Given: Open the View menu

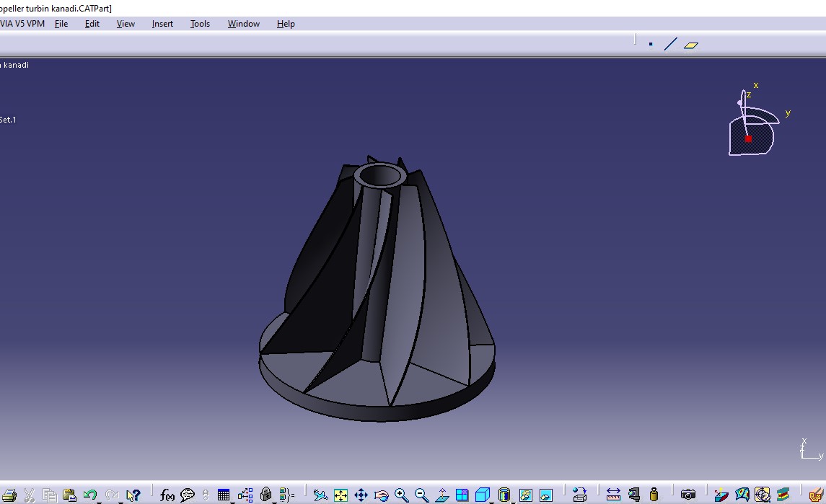Looking at the screenshot, I should pyautogui.click(x=126, y=24).
